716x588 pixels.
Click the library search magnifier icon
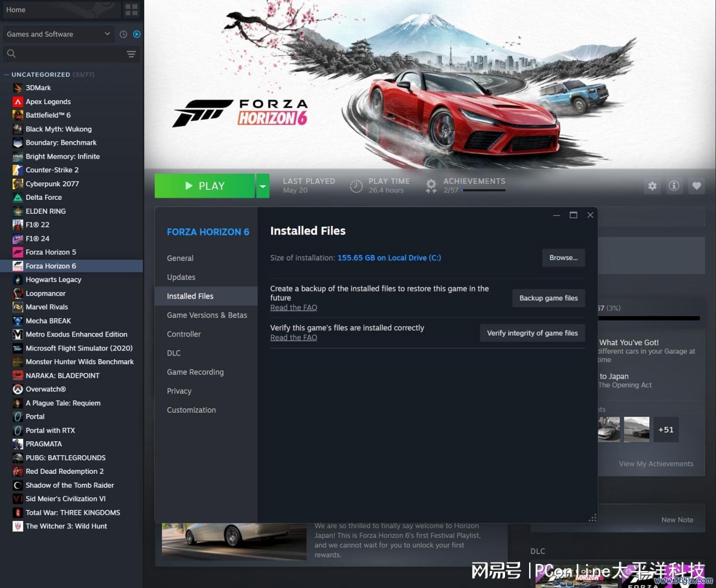(x=11, y=54)
